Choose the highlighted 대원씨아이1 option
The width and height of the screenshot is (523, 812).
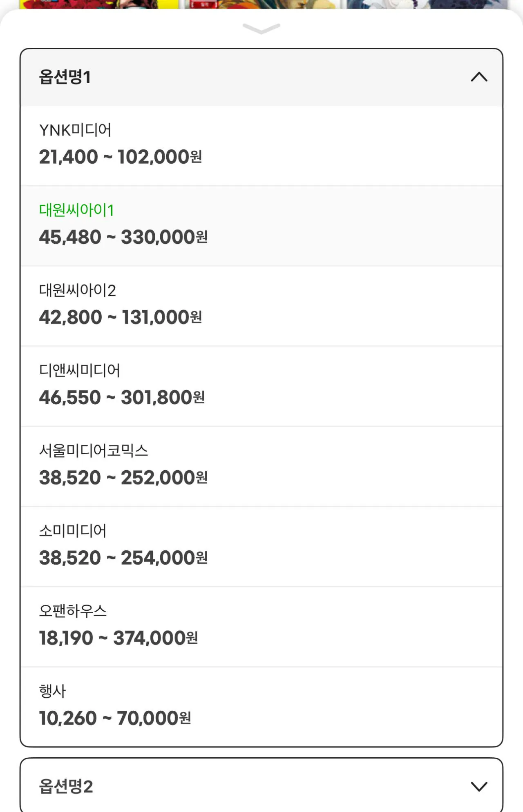coord(76,210)
